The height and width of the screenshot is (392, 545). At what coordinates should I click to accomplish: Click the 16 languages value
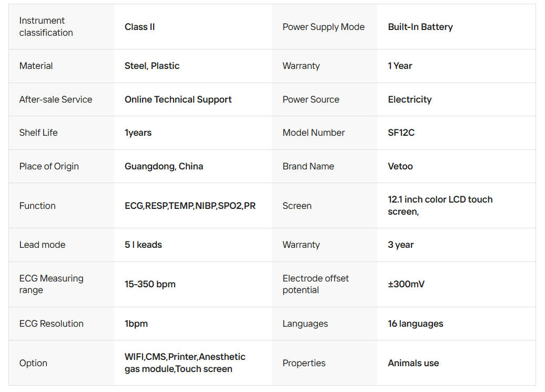[x=416, y=324]
